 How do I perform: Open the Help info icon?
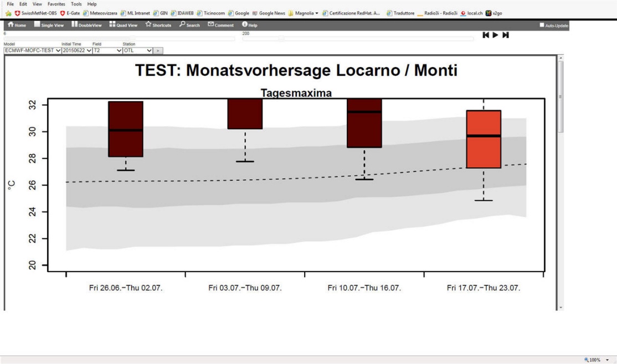[245, 24]
